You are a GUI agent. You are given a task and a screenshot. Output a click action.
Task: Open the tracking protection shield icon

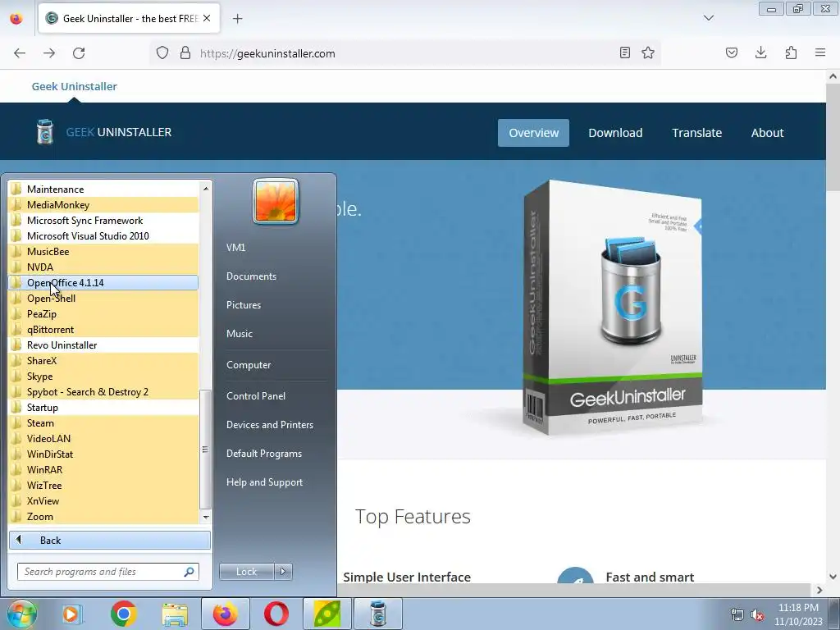[x=162, y=53]
